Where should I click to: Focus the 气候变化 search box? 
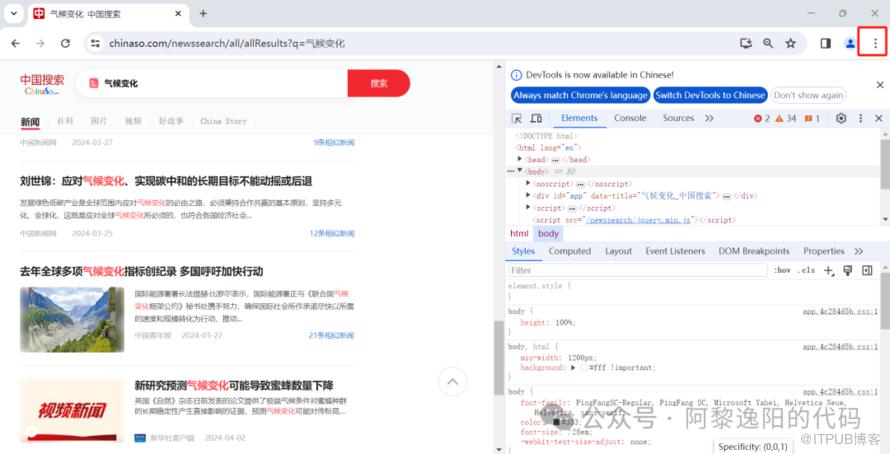click(x=211, y=83)
